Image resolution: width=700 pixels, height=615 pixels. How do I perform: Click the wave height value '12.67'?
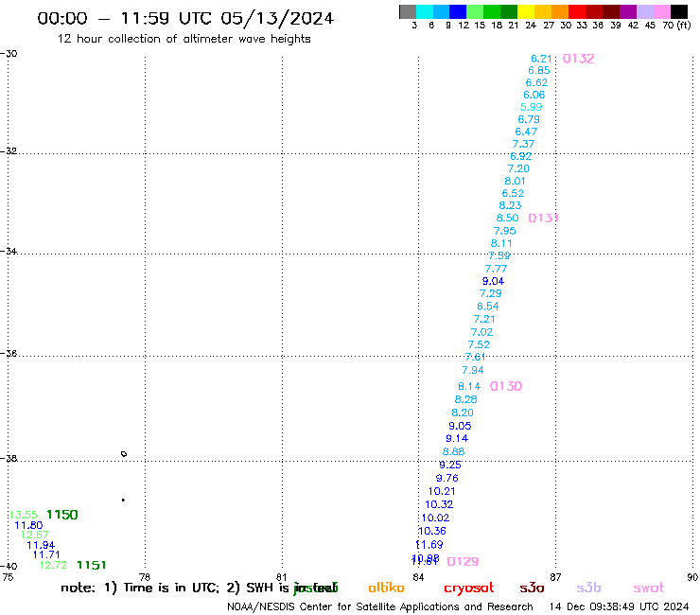point(34,536)
